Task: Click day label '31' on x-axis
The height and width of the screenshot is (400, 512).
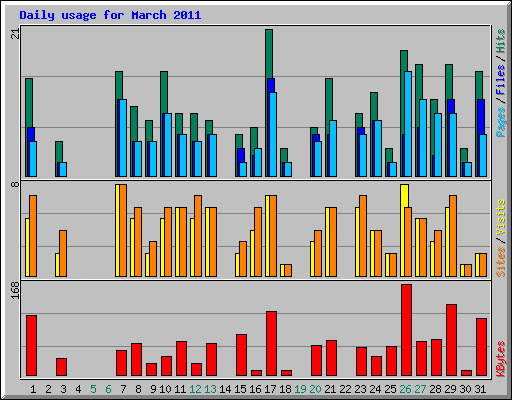Action: click(x=480, y=389)
